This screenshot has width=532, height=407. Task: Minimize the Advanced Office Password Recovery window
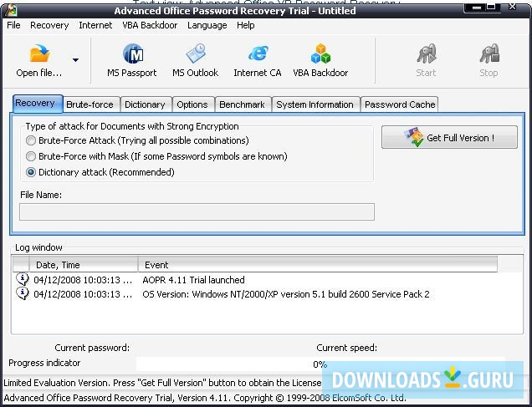coord(476,7)
